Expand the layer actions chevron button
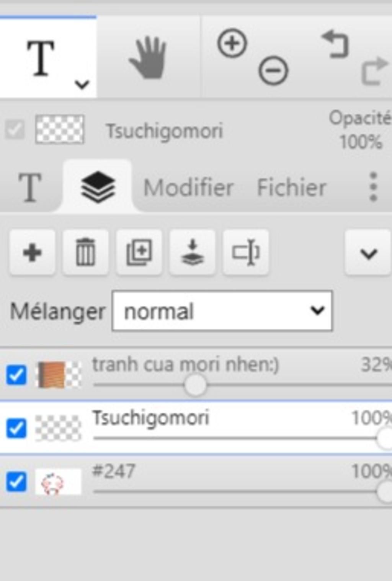Viewport: 392px width, 581px height. [368, 253]
